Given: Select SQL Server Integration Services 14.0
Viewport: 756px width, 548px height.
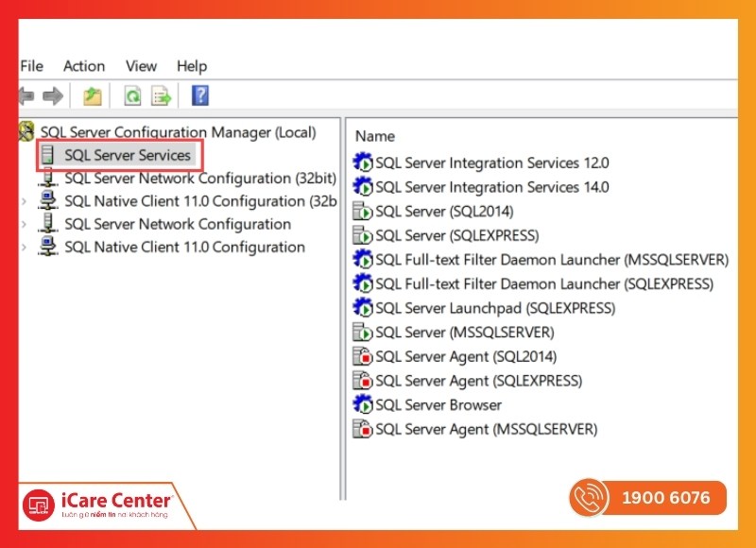Looking at the screenshot, I should tap(491, 187).
